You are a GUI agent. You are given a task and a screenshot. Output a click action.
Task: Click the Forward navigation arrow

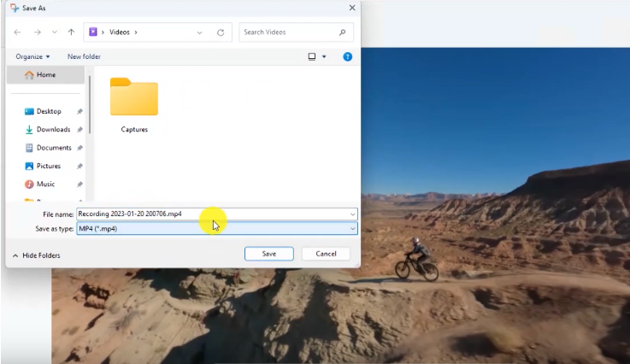(37, 32)
